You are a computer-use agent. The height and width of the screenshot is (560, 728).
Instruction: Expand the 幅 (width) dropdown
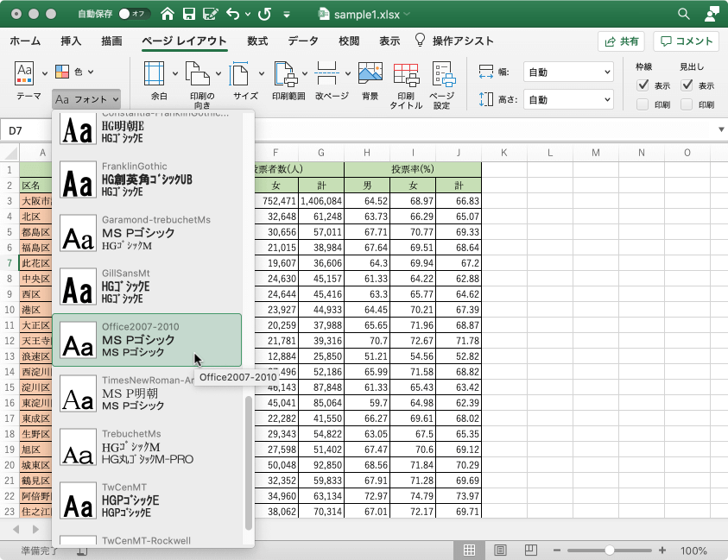pos(568,72)
